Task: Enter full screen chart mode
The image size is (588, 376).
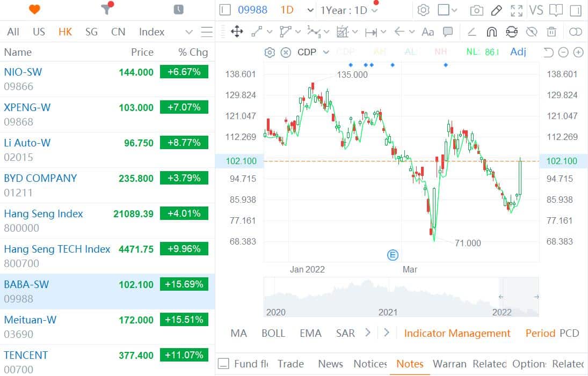Action: (516, 10)
